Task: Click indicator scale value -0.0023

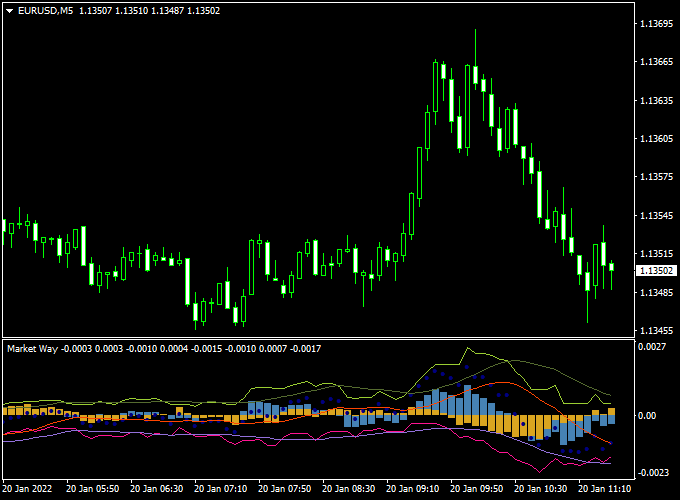Action: pyautogui.click(x=653, y=472)
